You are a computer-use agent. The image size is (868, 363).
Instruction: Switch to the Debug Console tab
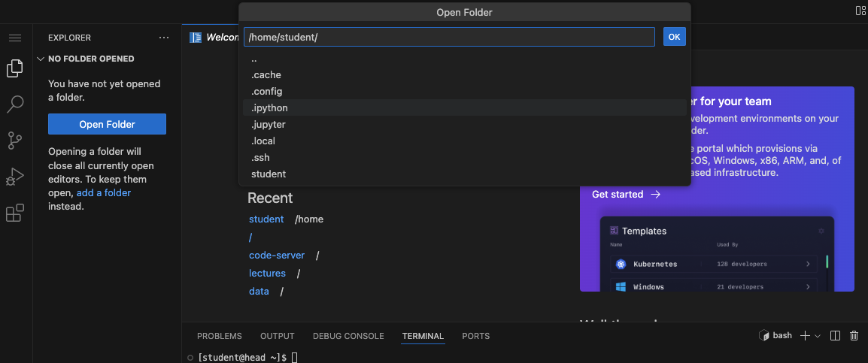pyautogui.click(x=348, y=336)
